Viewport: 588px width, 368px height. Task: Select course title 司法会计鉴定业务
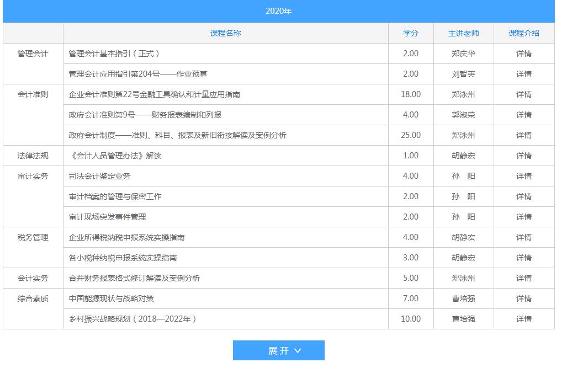tap(99, 176)
